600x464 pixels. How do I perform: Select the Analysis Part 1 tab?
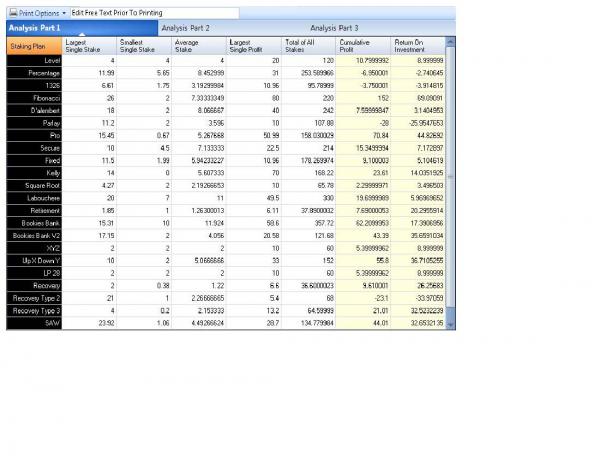tap(34, 28)
